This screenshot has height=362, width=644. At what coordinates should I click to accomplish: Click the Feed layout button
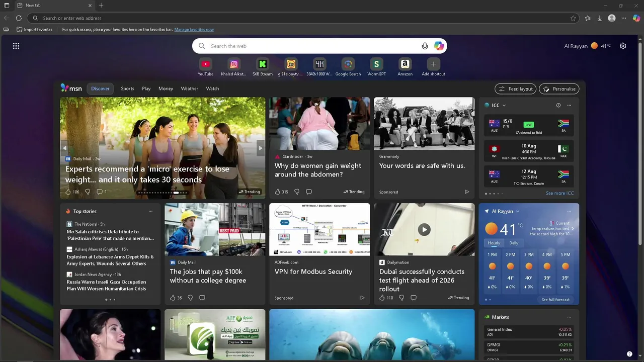click(515, 89)
